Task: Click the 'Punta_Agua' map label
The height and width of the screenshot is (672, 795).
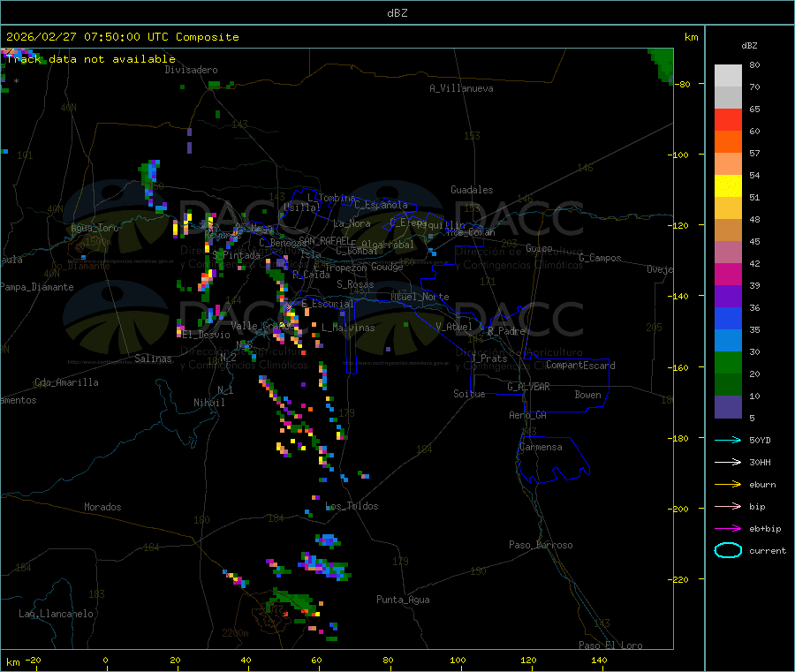Action: (403, 600)
